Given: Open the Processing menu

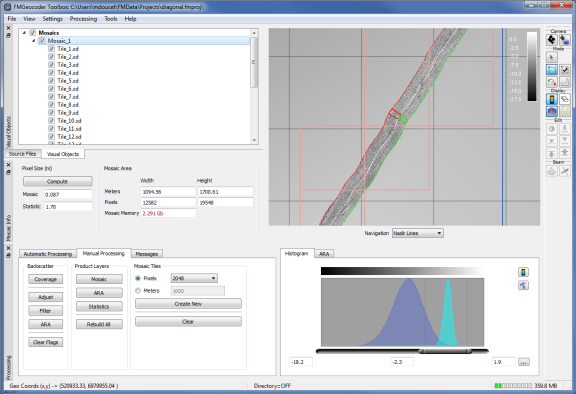Looking at the screenshot, I should click(x=83, y=19).
